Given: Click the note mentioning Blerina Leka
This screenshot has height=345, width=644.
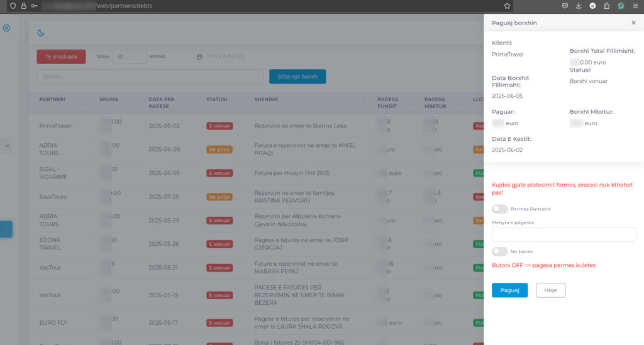Looking at the screenshot, I should (x=300, y=126).
